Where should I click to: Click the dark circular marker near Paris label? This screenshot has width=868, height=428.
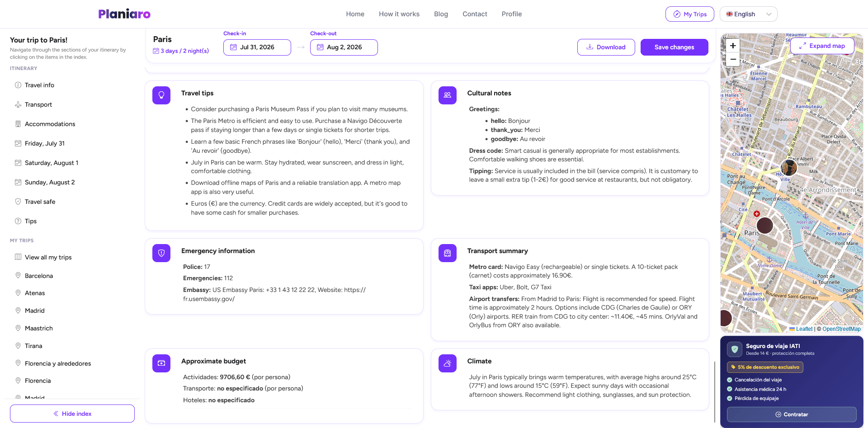point(765,225)
